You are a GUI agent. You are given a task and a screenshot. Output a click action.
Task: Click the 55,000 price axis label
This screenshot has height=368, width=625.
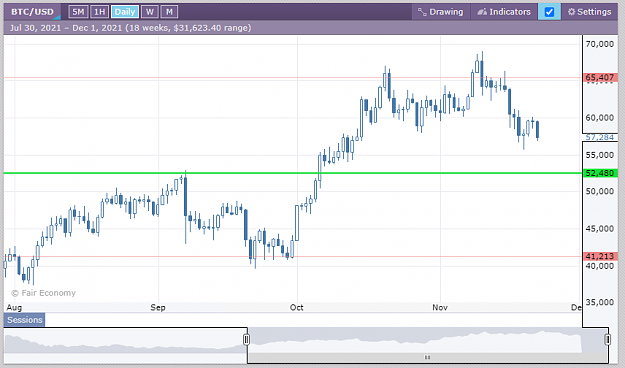[599, 155]
